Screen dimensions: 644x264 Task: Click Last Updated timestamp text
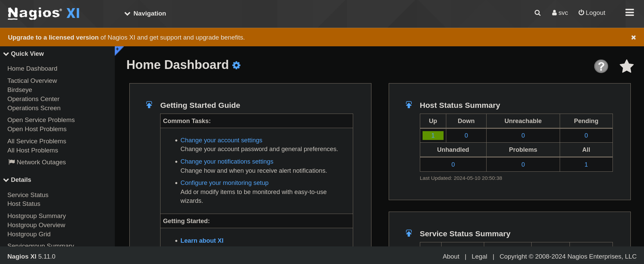point(461,178)
